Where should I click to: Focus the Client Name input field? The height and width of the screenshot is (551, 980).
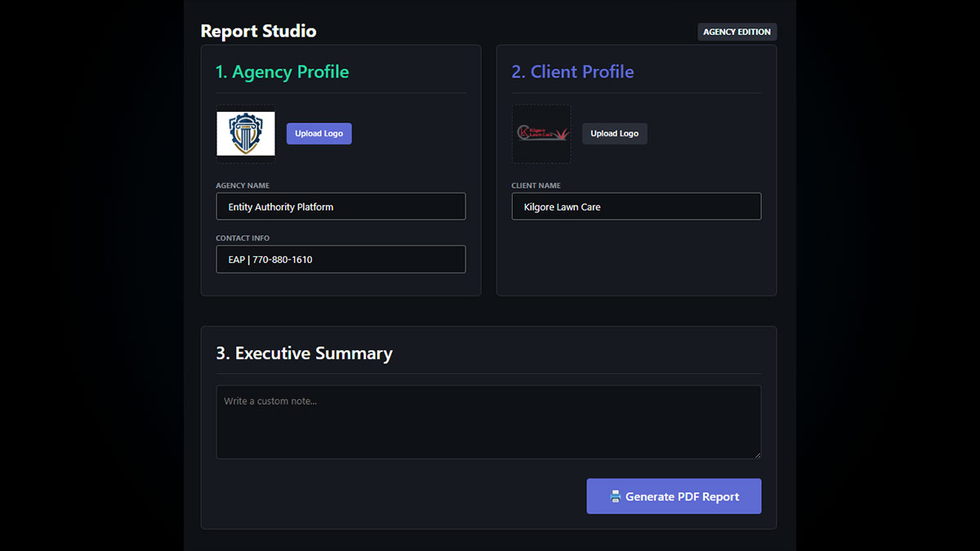pos(636,207)
